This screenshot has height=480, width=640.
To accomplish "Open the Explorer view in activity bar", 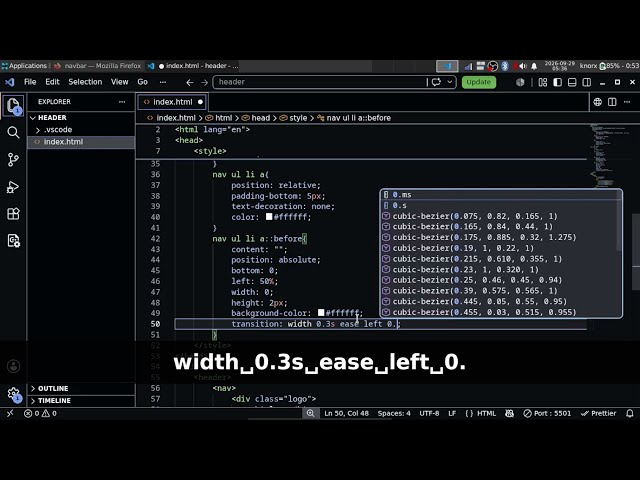I will [13, 106].
